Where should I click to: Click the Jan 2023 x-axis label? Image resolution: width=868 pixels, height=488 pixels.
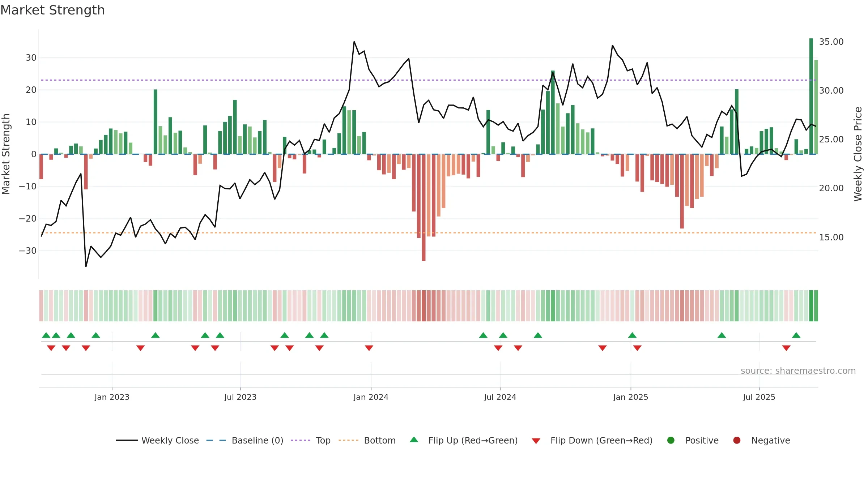pos(112,397)
